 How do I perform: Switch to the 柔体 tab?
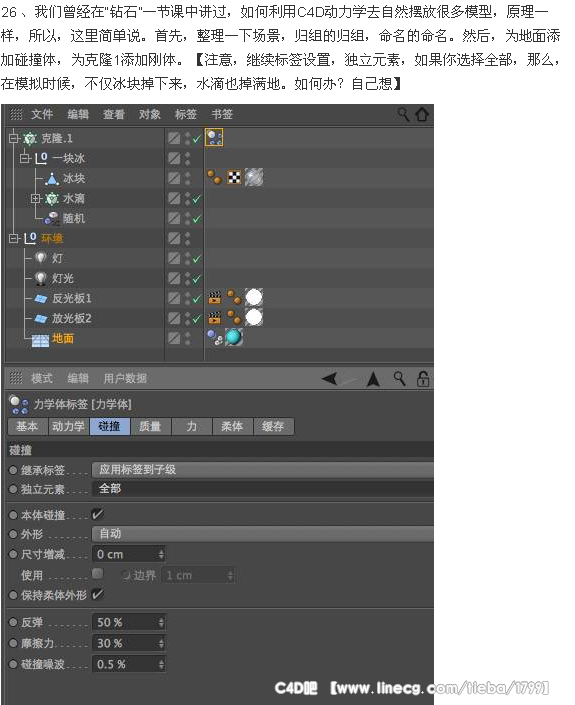[x=232, y=426]
